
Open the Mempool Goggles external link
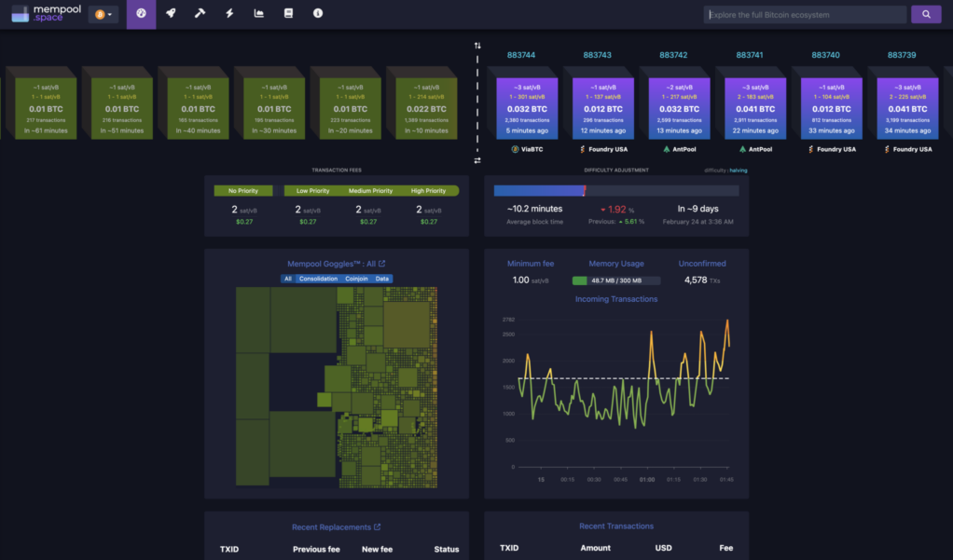pos(381,264)
